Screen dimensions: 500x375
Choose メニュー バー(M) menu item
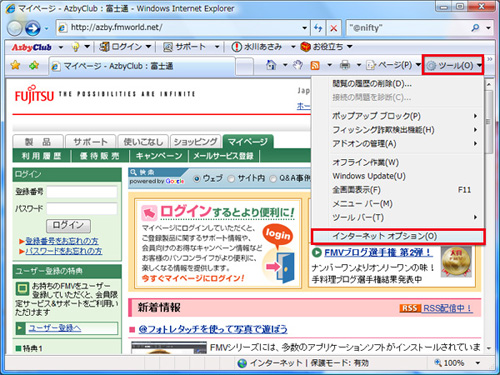[x=397, y=204]
